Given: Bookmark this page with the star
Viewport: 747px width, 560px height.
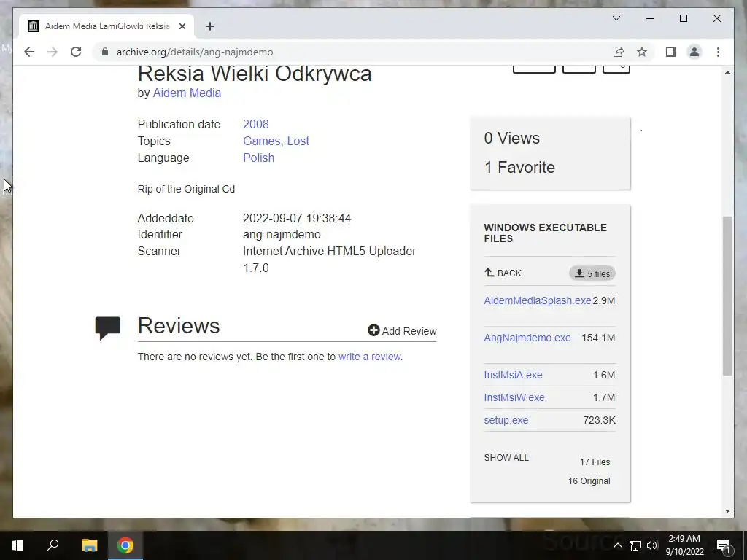Looking at the screenshot, I should pyautogui.click(x=642, y=52).
